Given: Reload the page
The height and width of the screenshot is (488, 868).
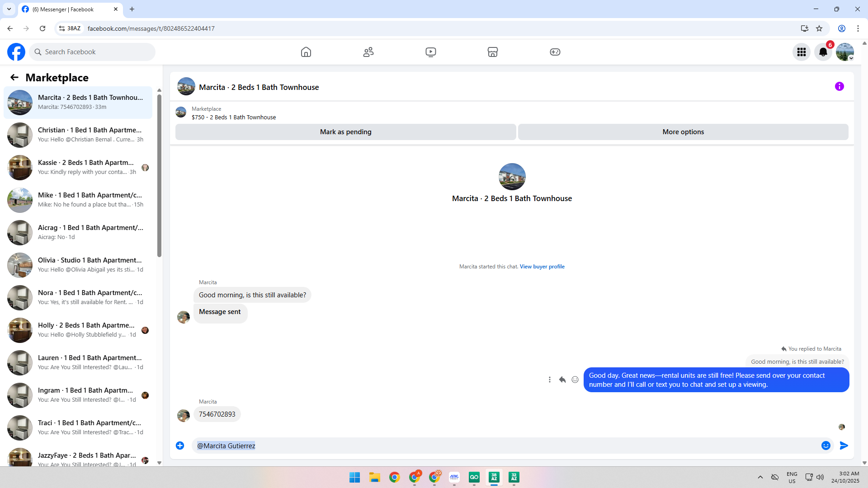Looking at the screenshot, I should point(42,28).
